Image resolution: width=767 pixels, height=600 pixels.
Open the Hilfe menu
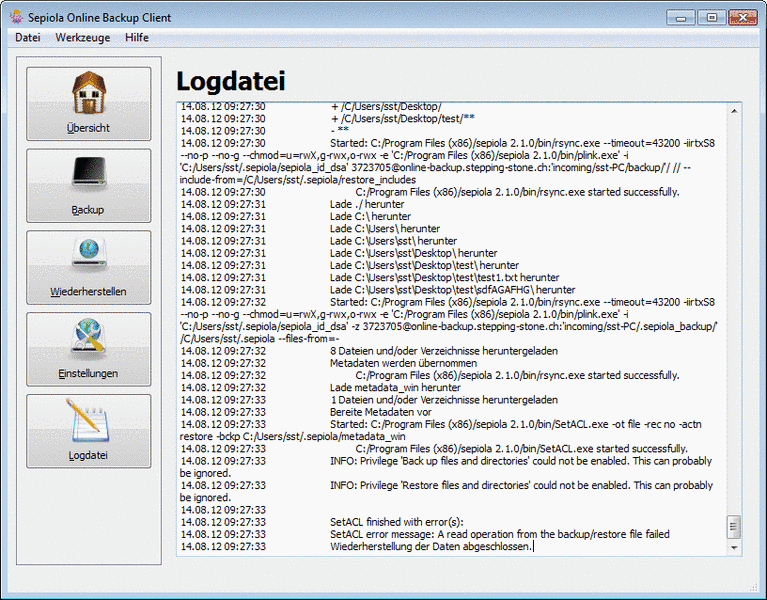[136, 38]
